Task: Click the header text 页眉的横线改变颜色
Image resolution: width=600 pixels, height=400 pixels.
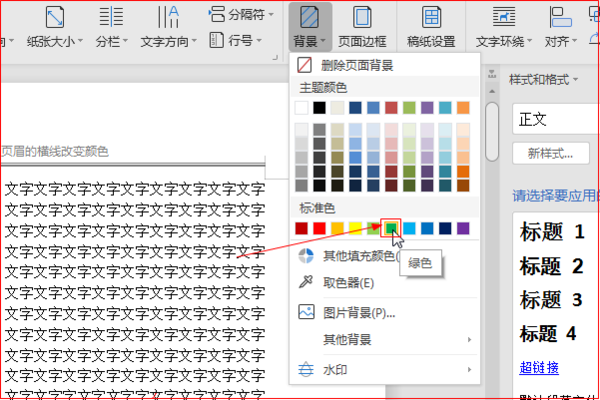Action: [x=55, y=151]
